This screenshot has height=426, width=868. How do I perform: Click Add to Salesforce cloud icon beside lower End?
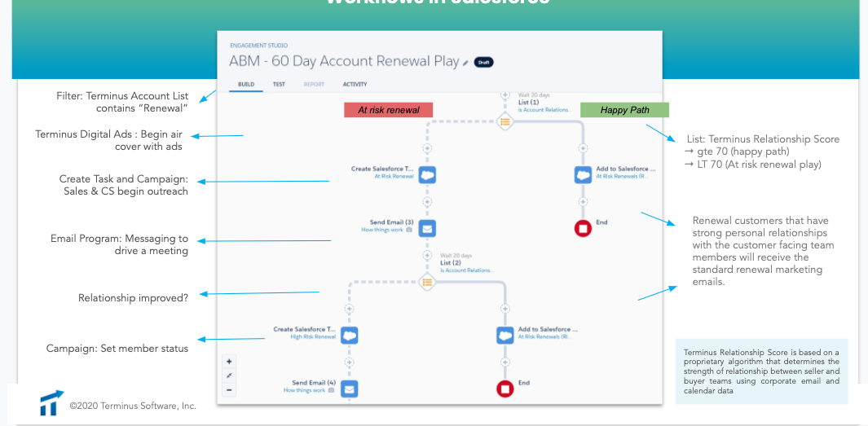coord(504,336)
